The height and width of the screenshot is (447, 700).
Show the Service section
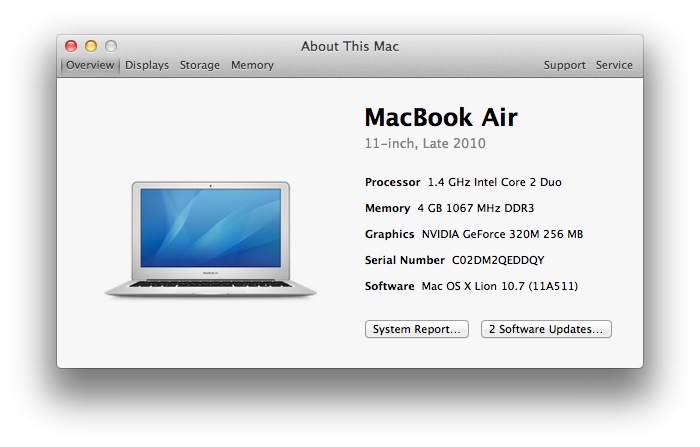(x=614, y=65)
